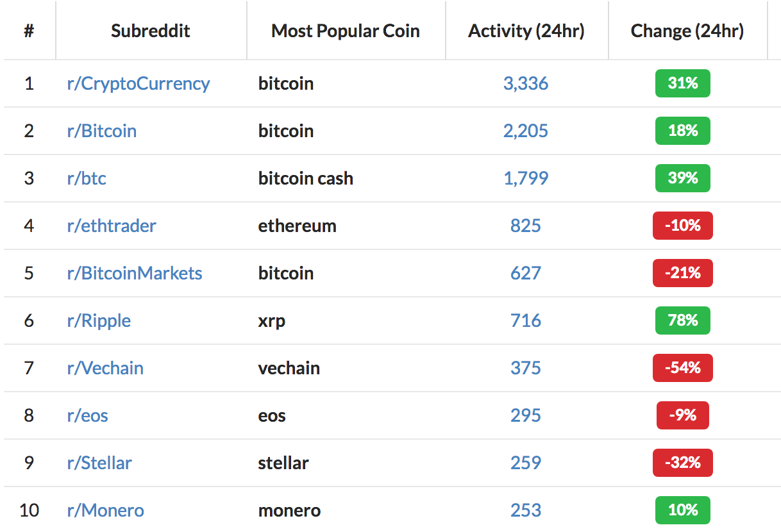
Task: Open the r/ethtrader link
Action: pyautogui.click(x=112, y=226)
